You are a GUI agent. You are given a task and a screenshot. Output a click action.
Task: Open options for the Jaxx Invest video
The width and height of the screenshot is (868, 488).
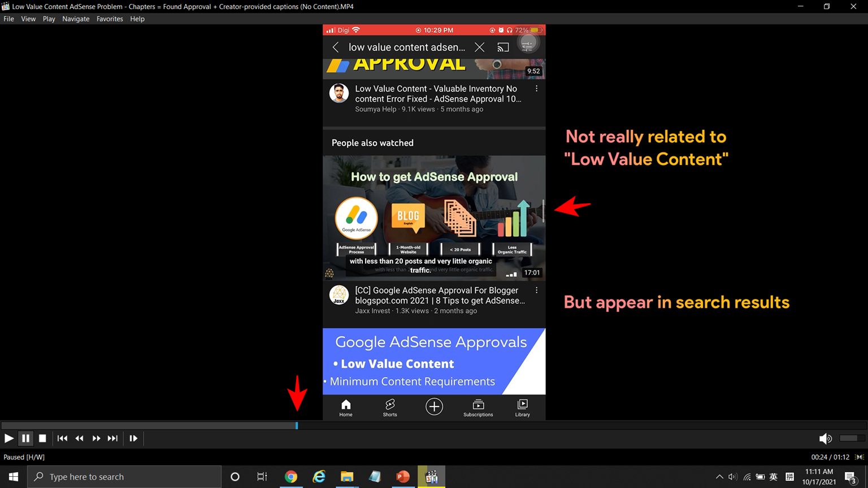pos(536,290)
